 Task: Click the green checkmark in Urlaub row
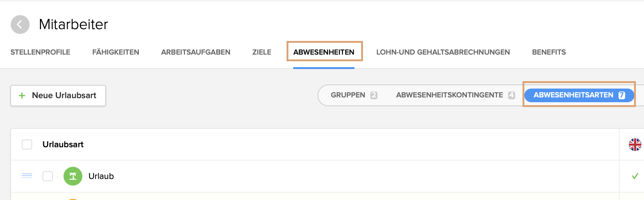tap(635, 176)
